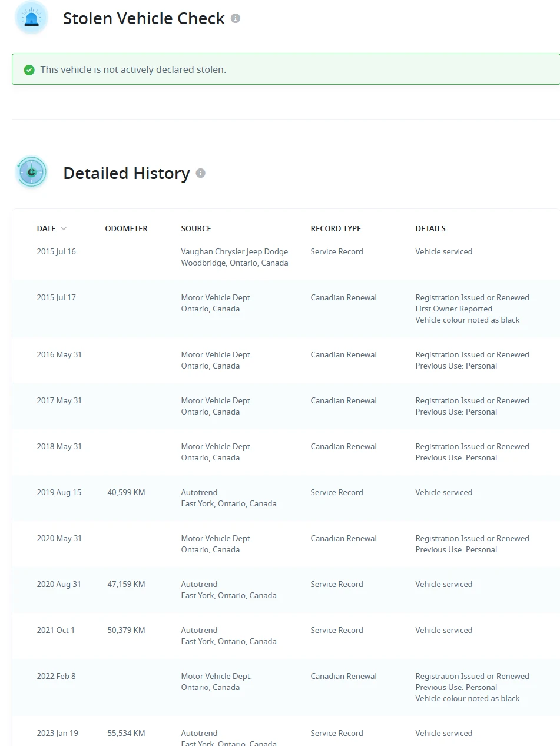Click the RECORD TYPE column header
The height and width of the screenshot is (746, 560).
[x=336, y=228]
